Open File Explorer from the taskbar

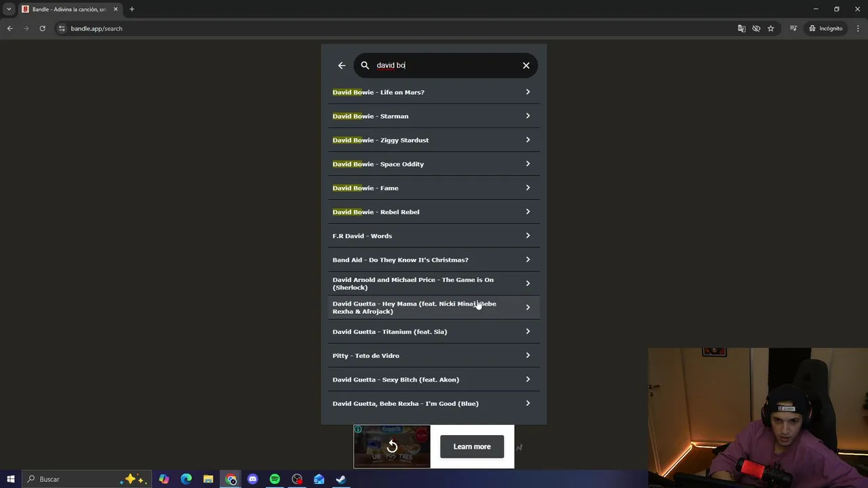point(208,479)
